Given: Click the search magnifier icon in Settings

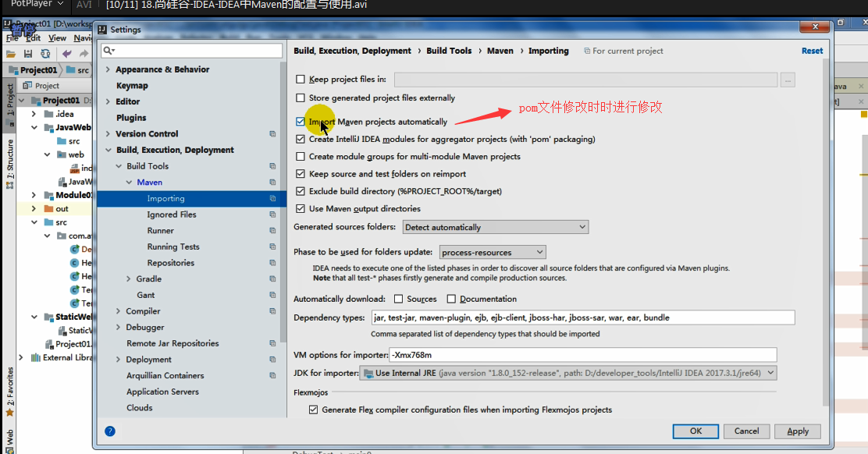Looking at the screenshot, I should [x=109, y=51].
